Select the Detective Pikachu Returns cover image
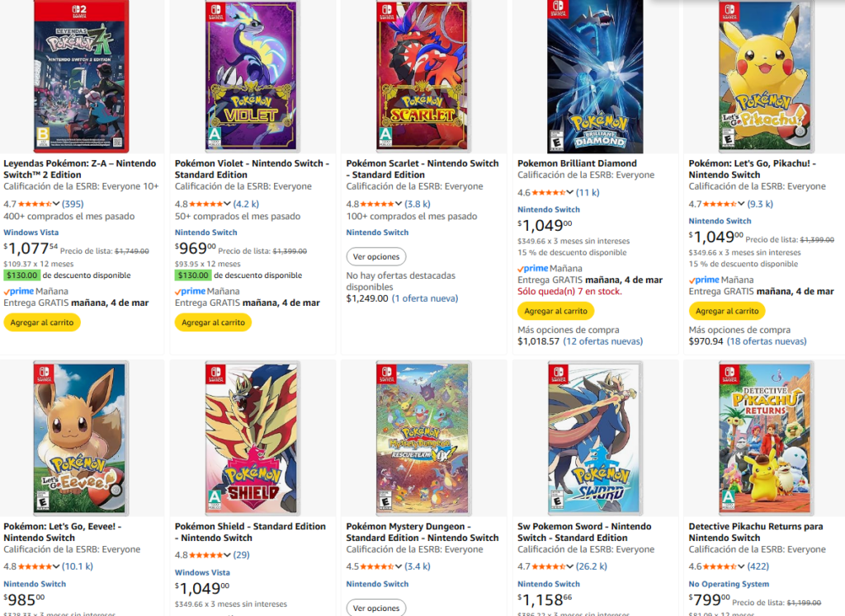845x616 pixels. (x=765, y=438)
